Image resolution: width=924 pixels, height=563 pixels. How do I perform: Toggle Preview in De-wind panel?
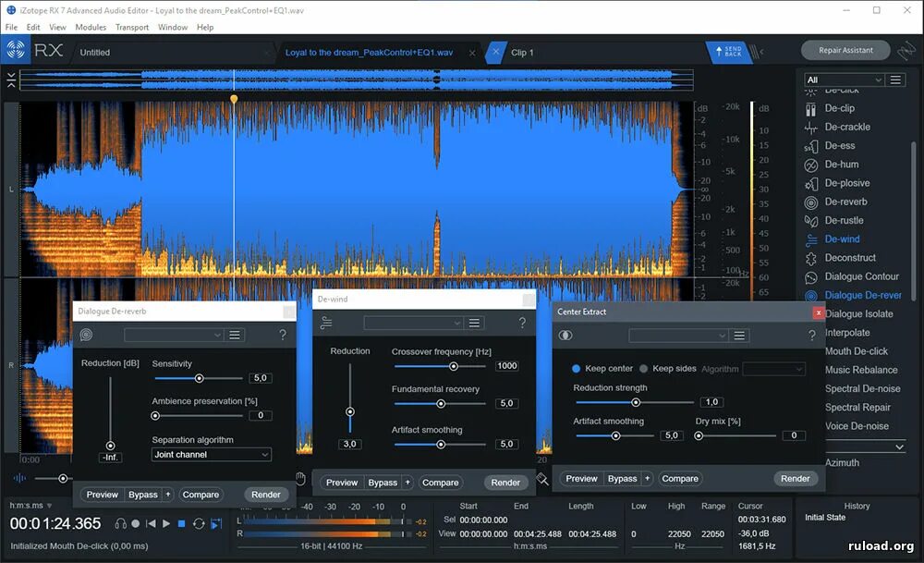point(342,483)
